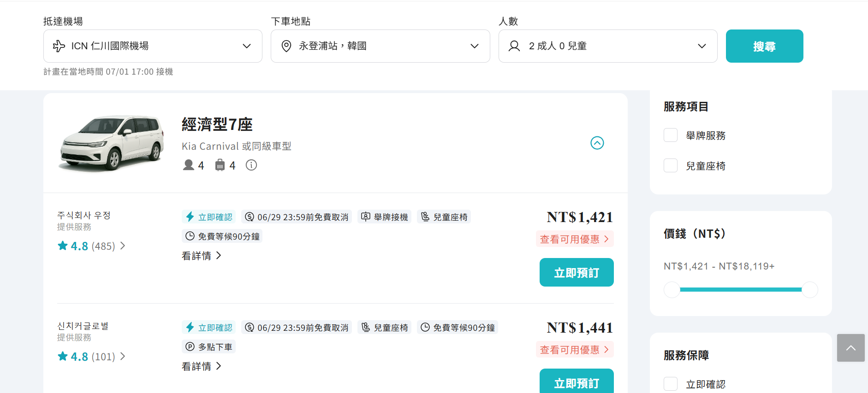Click the star icon beside 주식회사 우정 rating
868x393 pixels.
tap(63, 246)
